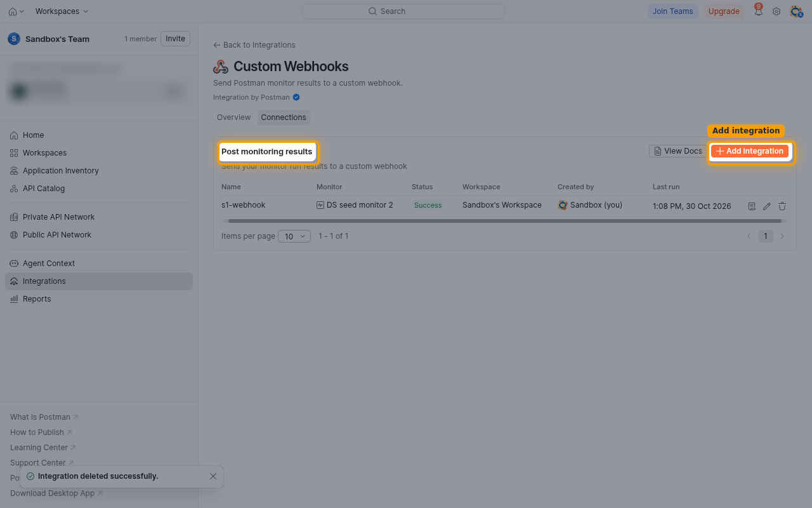Open Download Desktop App link
This screenshot has width=812, height=508.
pos(56,493)
